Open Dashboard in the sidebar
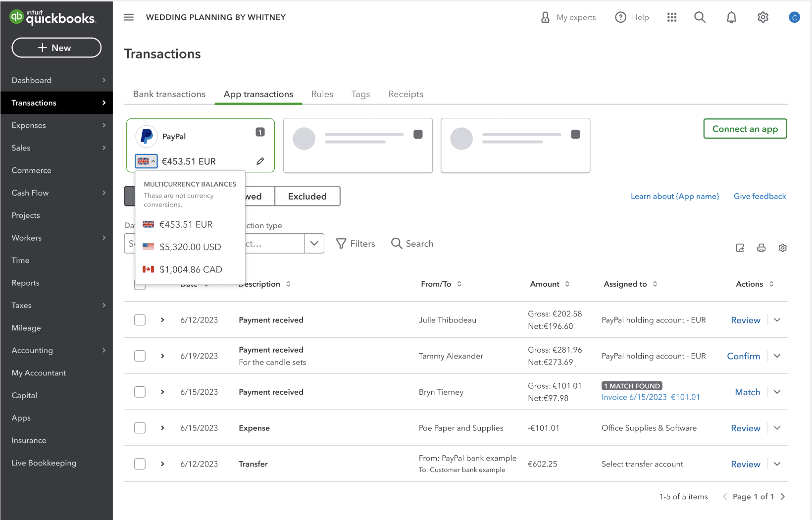 56,80
